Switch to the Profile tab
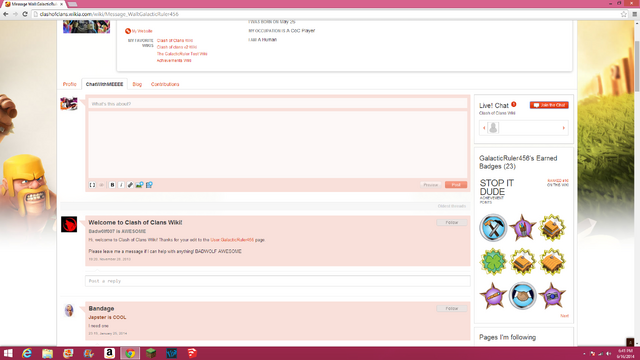The width and height of the screenshot is (640, 360). click(x=69, y=84)
